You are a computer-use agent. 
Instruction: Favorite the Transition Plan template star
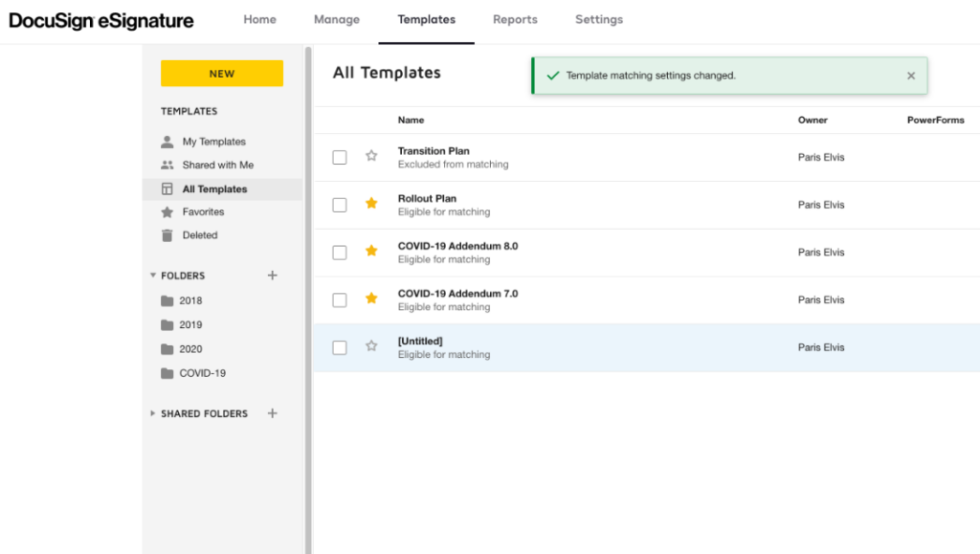[x=371, y=156]
